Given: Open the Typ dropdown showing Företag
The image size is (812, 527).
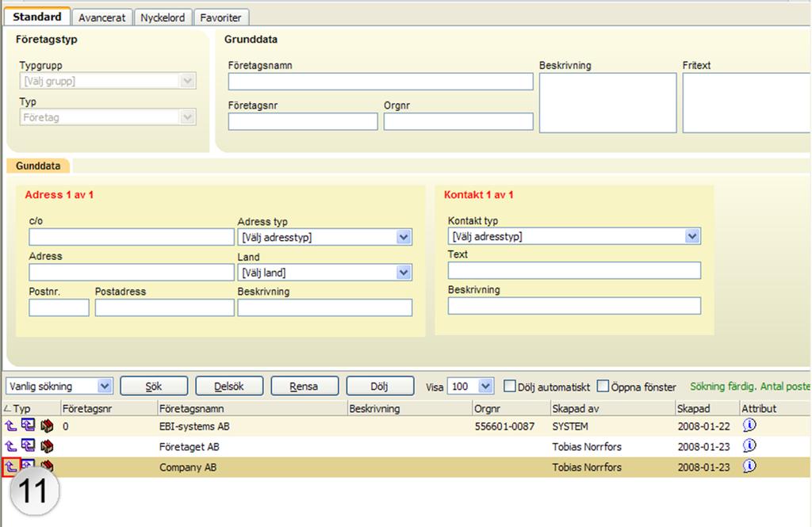Looking at the screenshot, I should [x=108, y=117].
